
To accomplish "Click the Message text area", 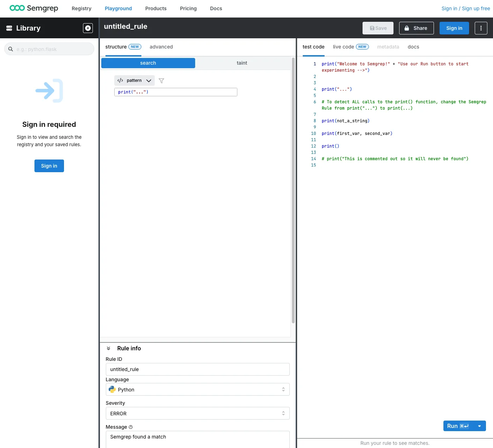I will click(198, 439).
